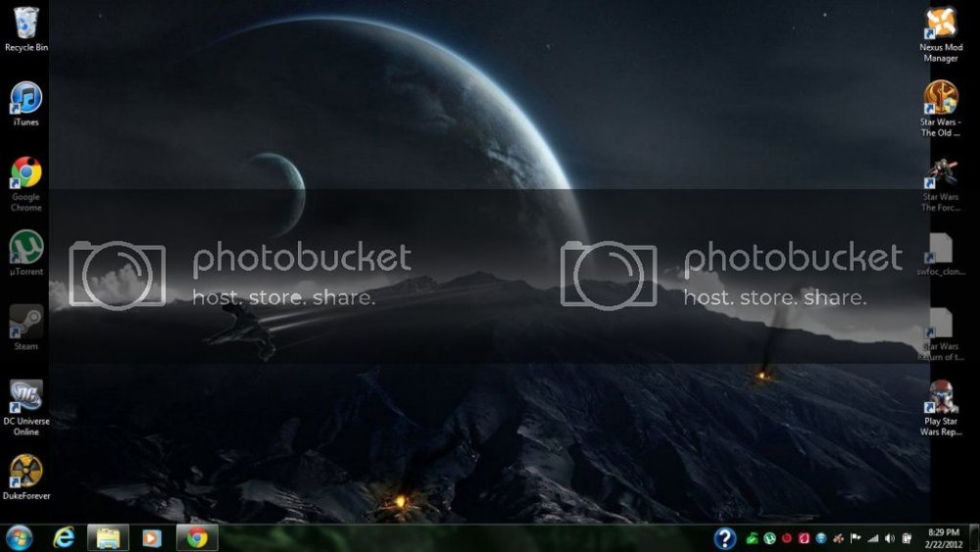
Task: Open the Action Center flag icon
Action: pos(856,538)
